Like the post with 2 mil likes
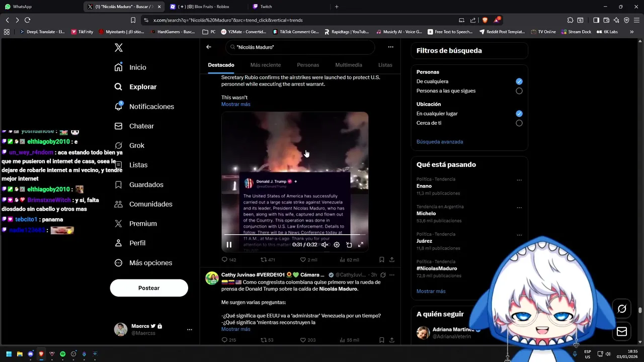This screenshot has width=644, height=362. (x=308, y=260)
